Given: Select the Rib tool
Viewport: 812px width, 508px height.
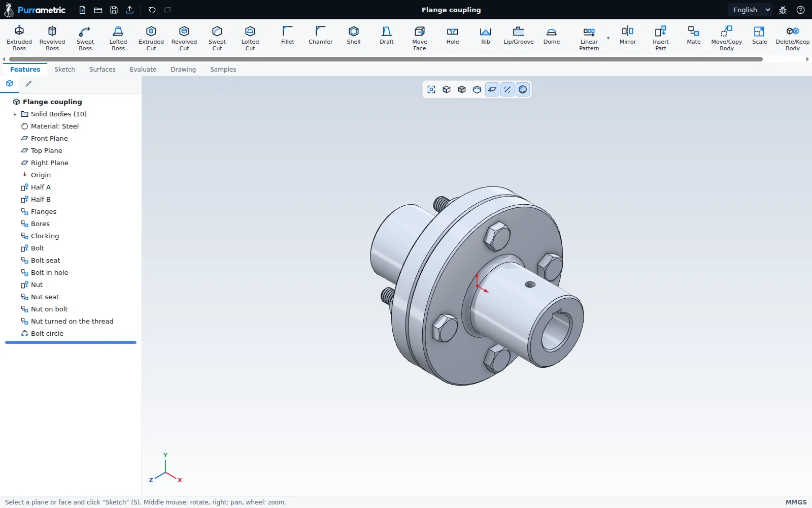Looking at the screenshot, I should pos(486,35).
